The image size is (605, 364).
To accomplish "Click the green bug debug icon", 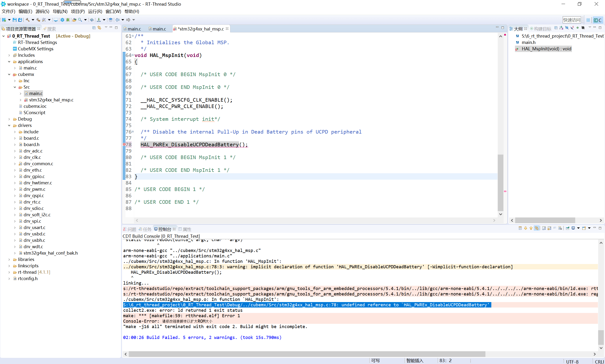I will [68, 20].
